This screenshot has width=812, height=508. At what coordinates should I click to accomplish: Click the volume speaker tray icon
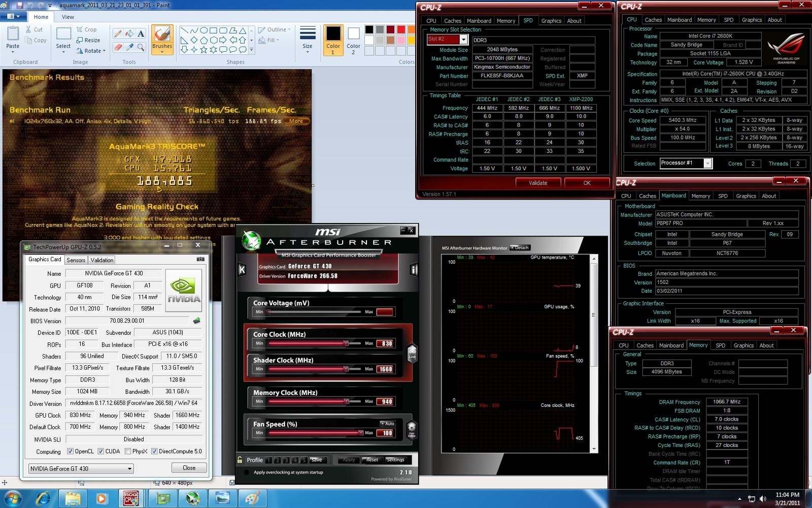tap(763, 499)
